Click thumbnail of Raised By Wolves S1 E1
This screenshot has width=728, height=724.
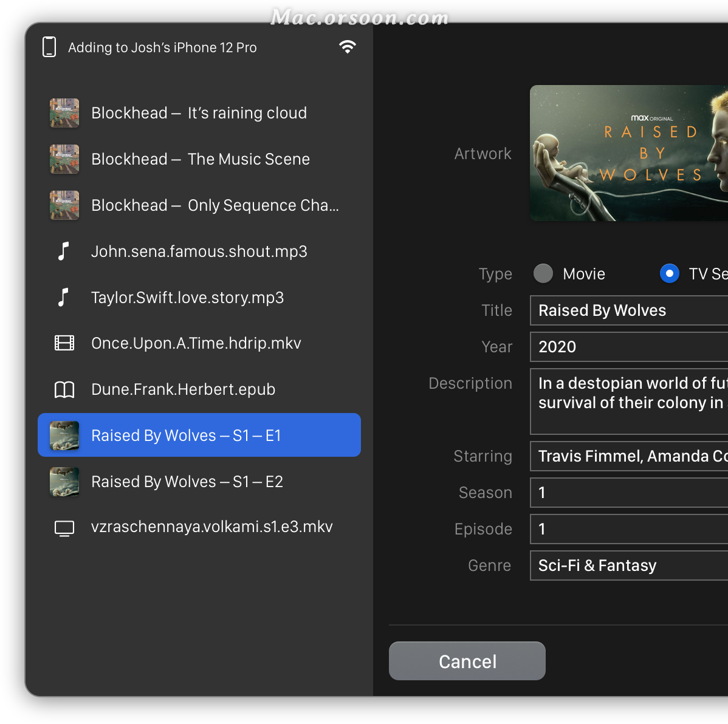64,435
